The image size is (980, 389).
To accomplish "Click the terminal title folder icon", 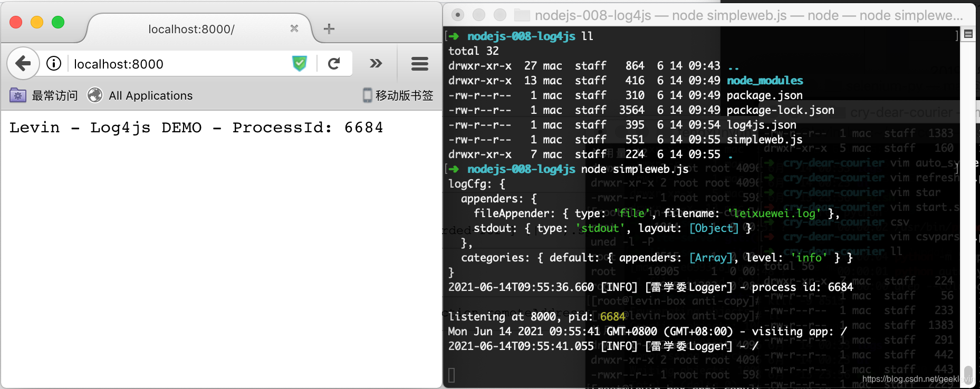I will click(x=522, y=15).
